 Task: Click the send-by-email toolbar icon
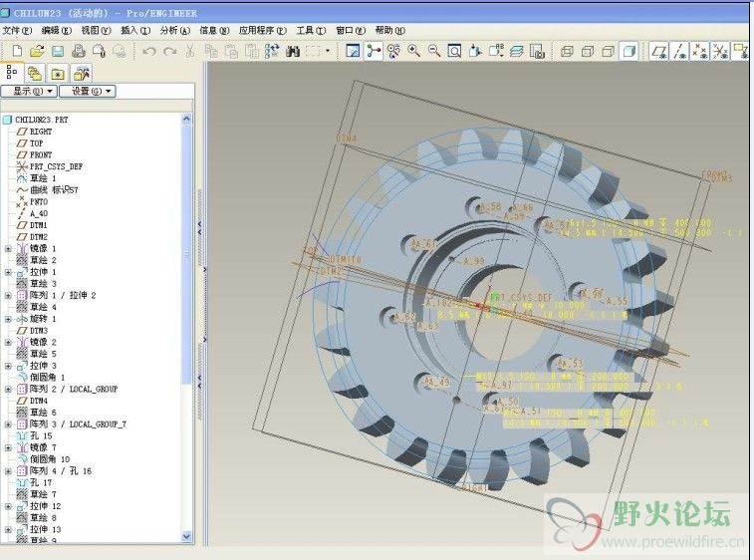(x=99, y=51)
